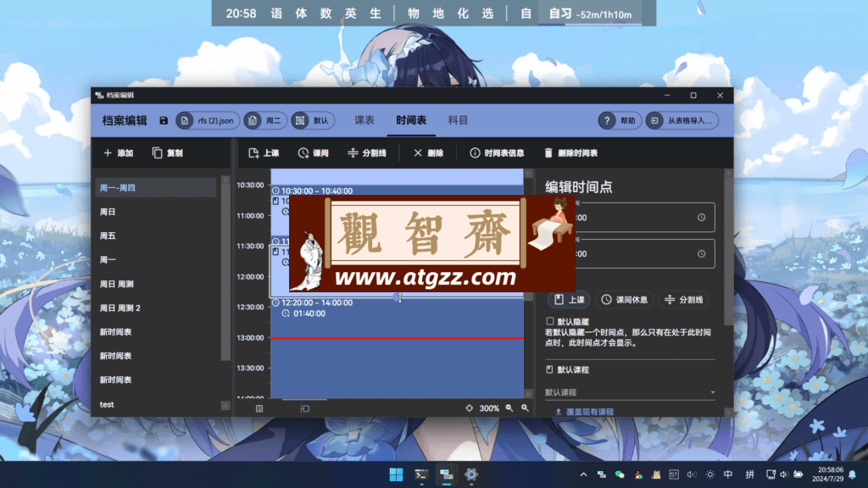This screenshot has width=868, height=488.
Task: Open 时间表信息 timetable info
Action: [497, 153]
